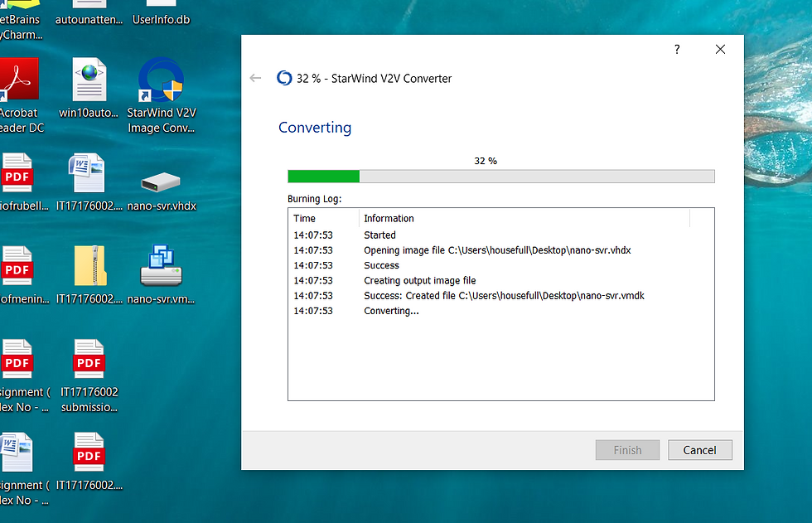This screenshot has height=523, width=812.
Task: Select the IT17176002 Word document beside nano-svr.vhdx
Action: pyautogui.click(x=89, y=182)
